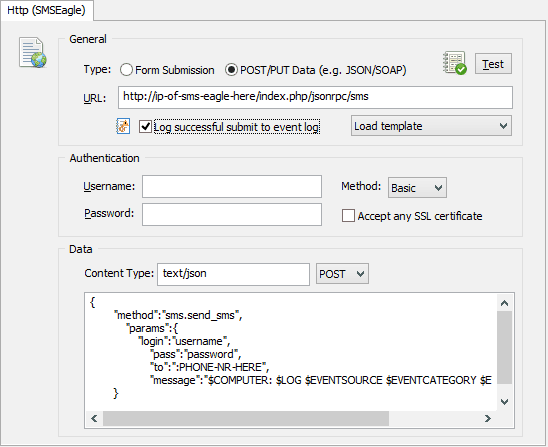Click the notepad checkmark icon next to Test

click(455, 63)
